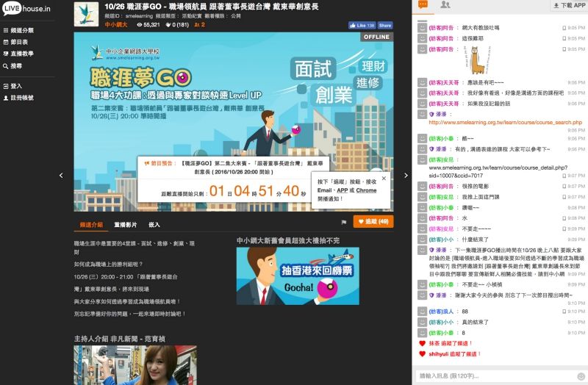Screen dimensions: 588x385
Task: Click the orange 追蹤 (49) button
Action: point(373,222)
